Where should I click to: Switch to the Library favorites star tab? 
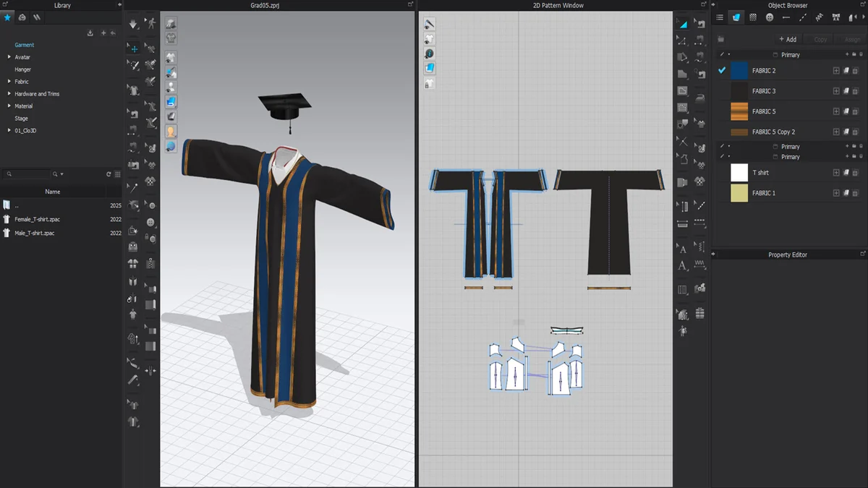[7, 17]
